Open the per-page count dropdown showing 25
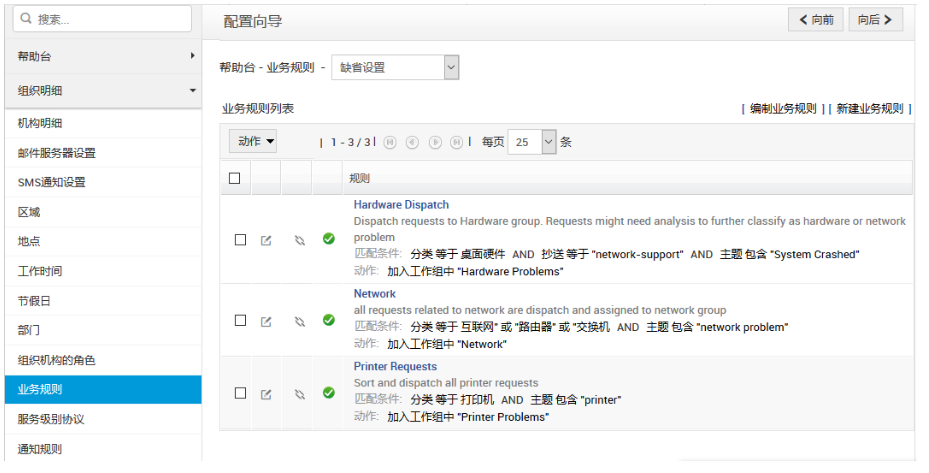Image resolution: width=929 pixels, height=473 pixels. 532,142
